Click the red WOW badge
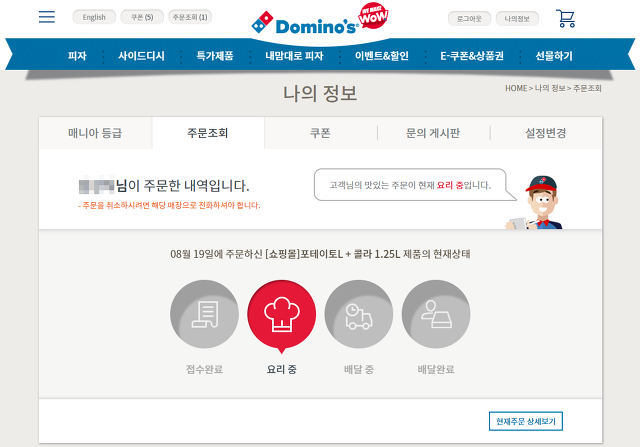Image resolution: width=640 pixels, height=447 pixels. [373, 16]
